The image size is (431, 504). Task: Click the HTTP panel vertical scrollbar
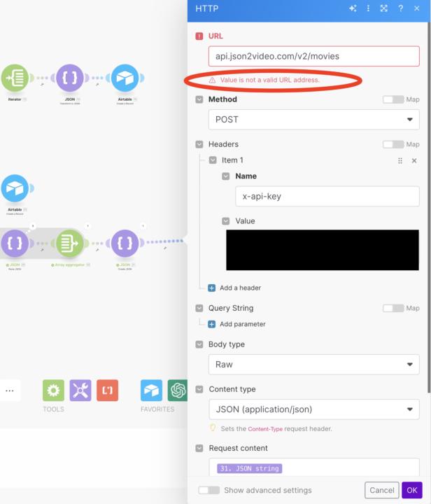tap(429, 208)
